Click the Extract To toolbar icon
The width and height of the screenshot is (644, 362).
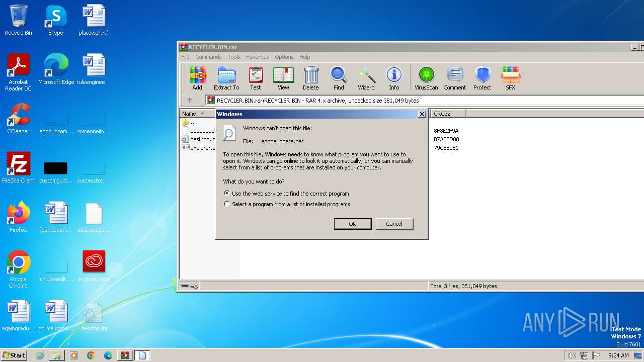[x=226, y=78]
